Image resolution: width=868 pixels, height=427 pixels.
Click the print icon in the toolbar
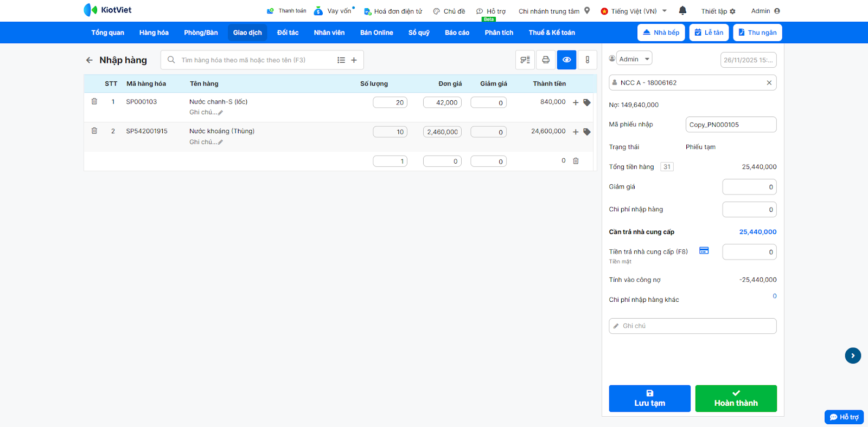pyautogui.click(x=546, y=60)
